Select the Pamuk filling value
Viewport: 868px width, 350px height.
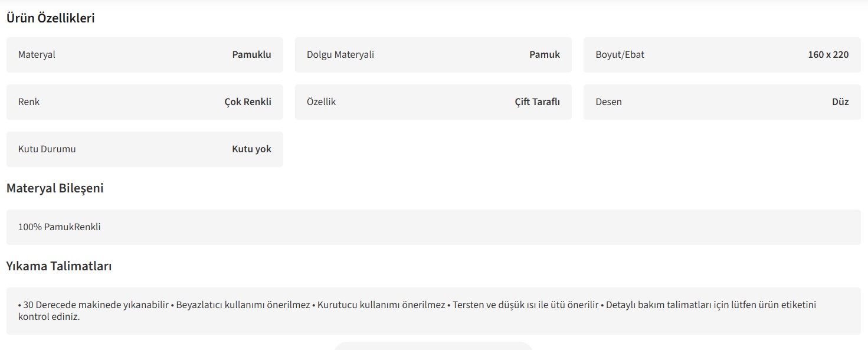point(544,55)
